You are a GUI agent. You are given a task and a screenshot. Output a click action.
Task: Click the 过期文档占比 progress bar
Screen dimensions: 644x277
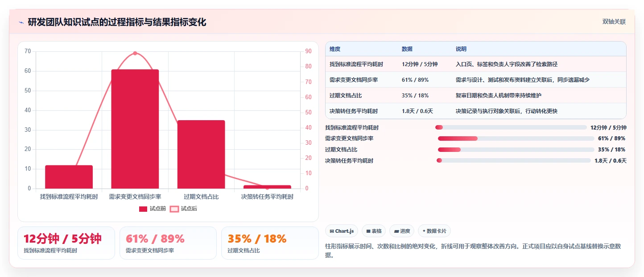[x=516, y=150]
